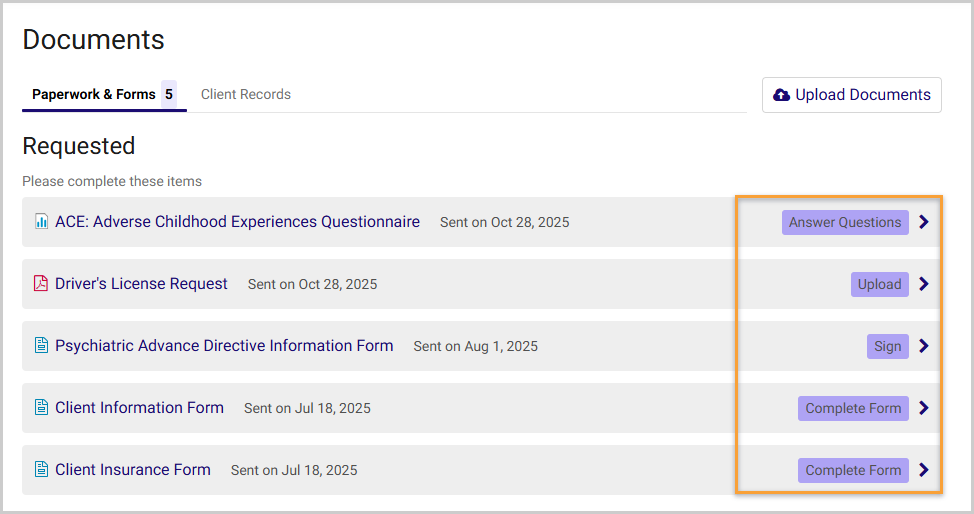Viewport: 974px width, 514px height.
Task: Click document icon beside Client Information Form
Action: [41, 408]
